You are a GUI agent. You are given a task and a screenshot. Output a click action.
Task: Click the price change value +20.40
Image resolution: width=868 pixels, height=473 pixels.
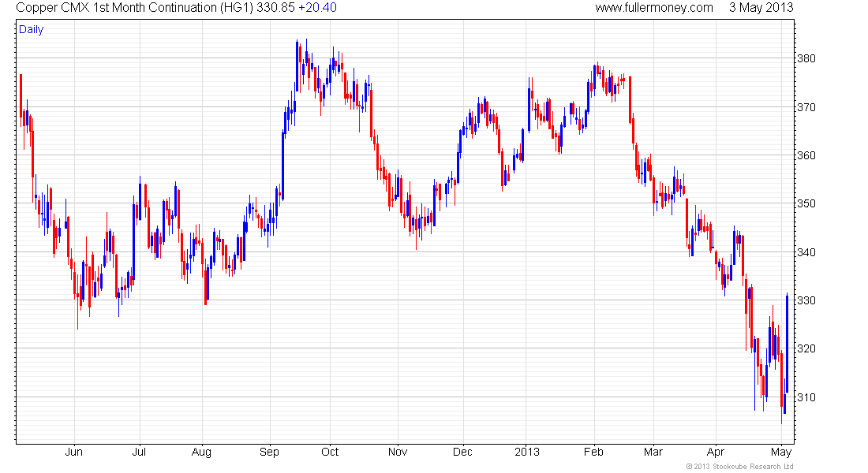click(317, 8)
